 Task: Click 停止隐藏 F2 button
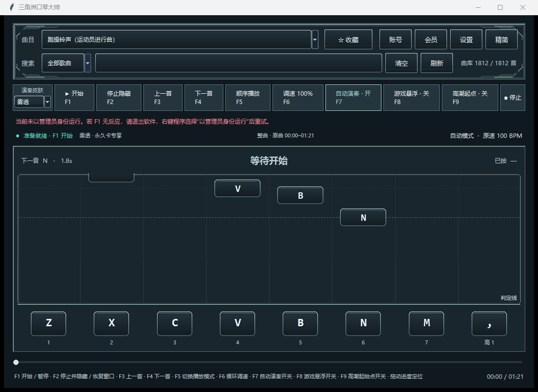(119, 98)
